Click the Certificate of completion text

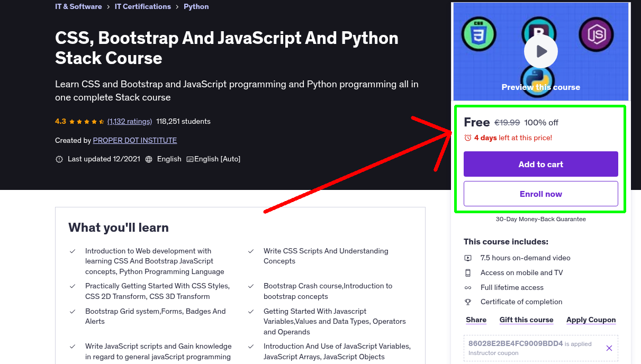click(x=521, y=302)
